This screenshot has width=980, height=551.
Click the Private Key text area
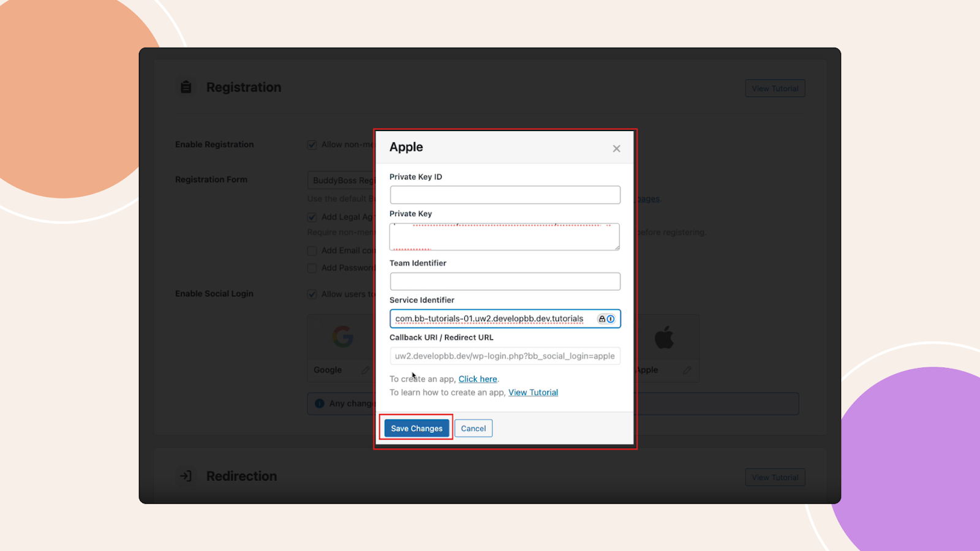(x=505, y=236)
